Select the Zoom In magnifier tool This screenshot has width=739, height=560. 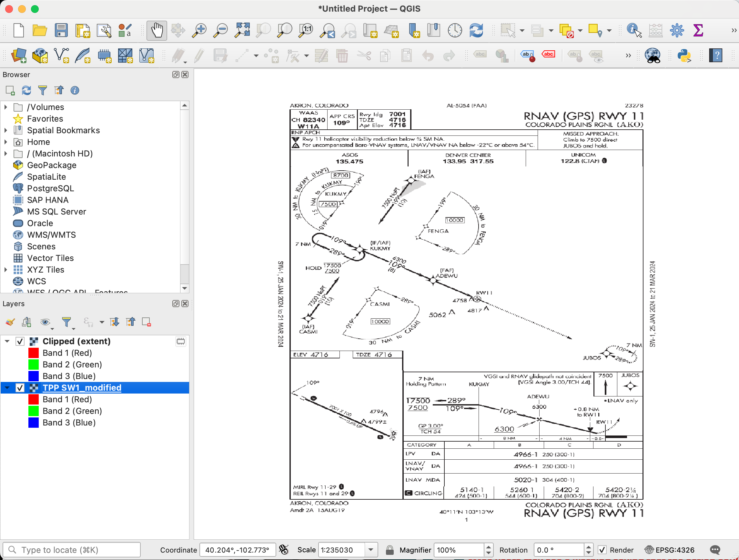199,30
